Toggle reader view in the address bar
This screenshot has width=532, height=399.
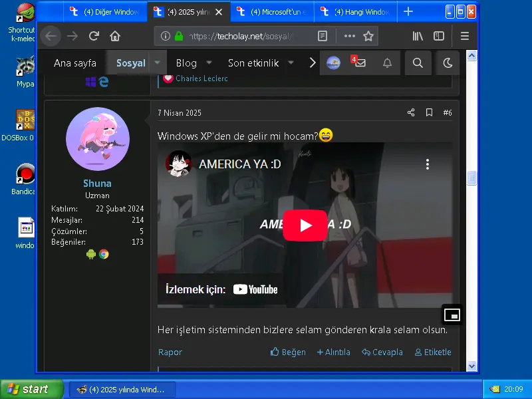pyautogui.click(x=323, y=36)
